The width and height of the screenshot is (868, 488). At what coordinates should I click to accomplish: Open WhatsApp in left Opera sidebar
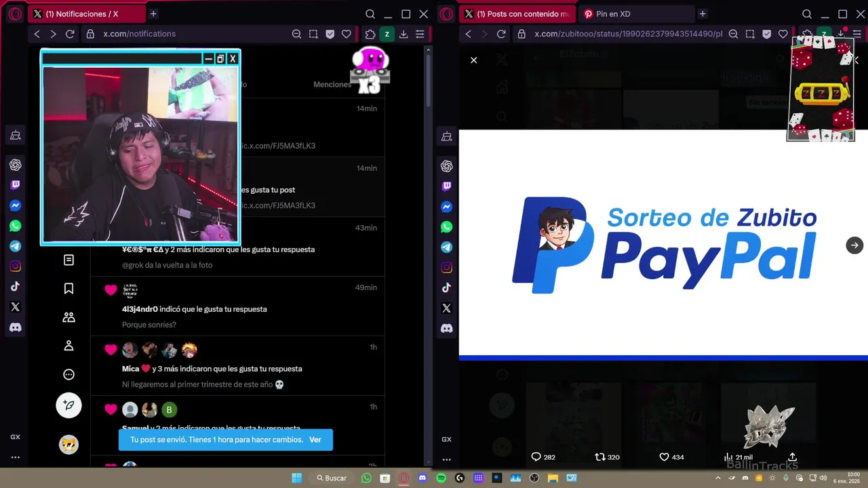15,226
